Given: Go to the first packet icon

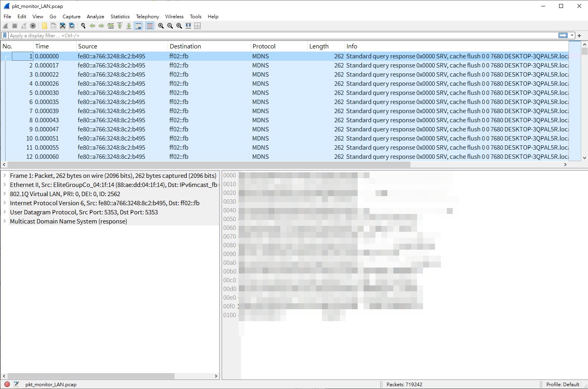Looking at the screenshot, I should pyautogui.click(x=120, y=26).
